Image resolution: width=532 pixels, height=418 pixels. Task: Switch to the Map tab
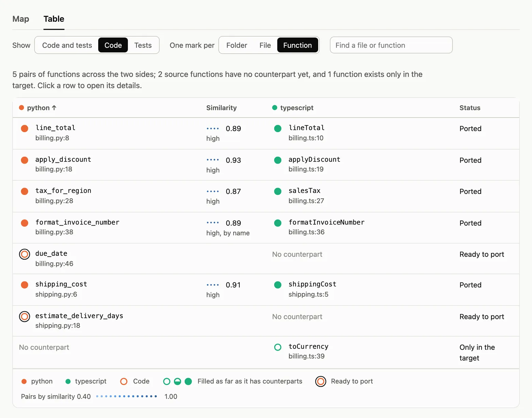tap(21, 19)
